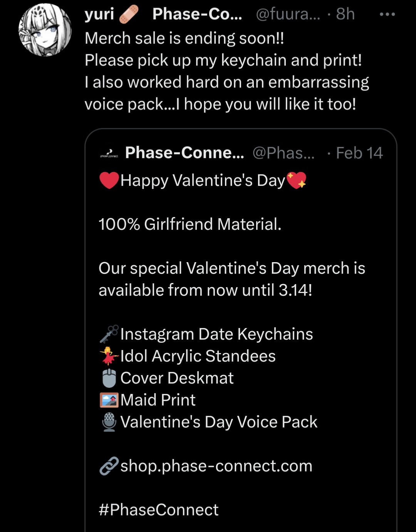The height and width of the screenshot is (532, 416).
Task: Click the microphone emoji beside Voice Pack
Action: pyautogui.click(x=109, y=422)
